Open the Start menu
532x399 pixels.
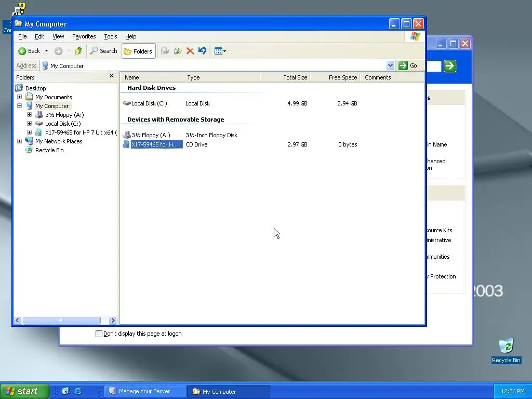24,391
